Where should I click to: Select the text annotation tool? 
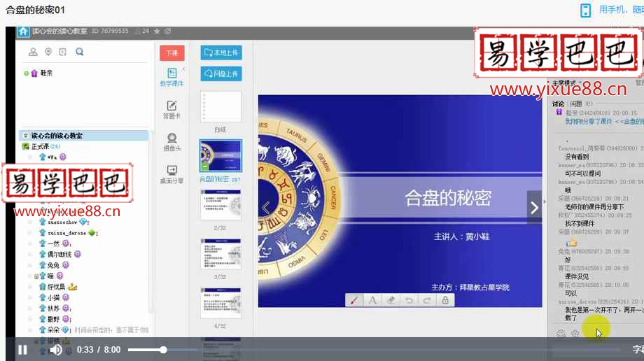pos(372,300)
